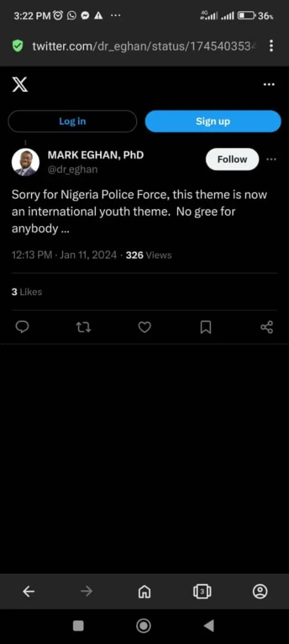Click the X logo icon
The image size is (289, 644).
pyautogui.click(x=20, y=85)
